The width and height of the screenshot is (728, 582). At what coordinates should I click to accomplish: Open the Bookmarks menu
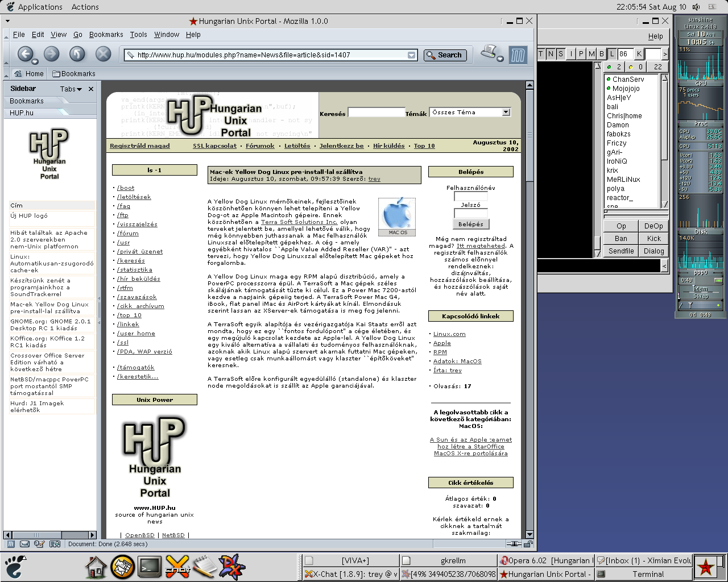click(x=106, y=35)
